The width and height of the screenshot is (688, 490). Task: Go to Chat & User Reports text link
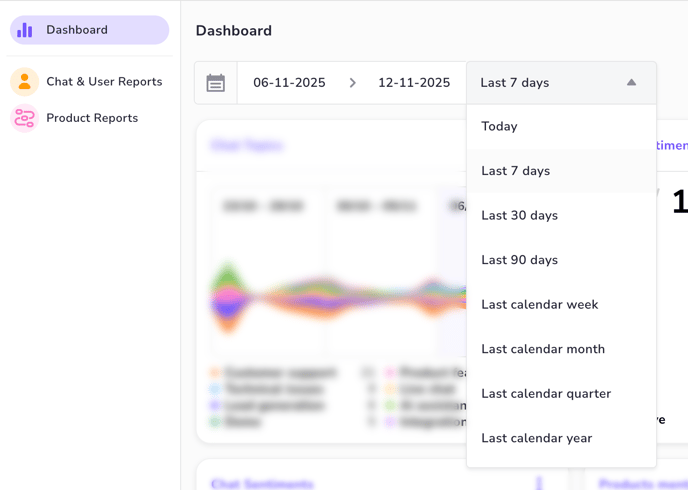click(x=104, y=82)
